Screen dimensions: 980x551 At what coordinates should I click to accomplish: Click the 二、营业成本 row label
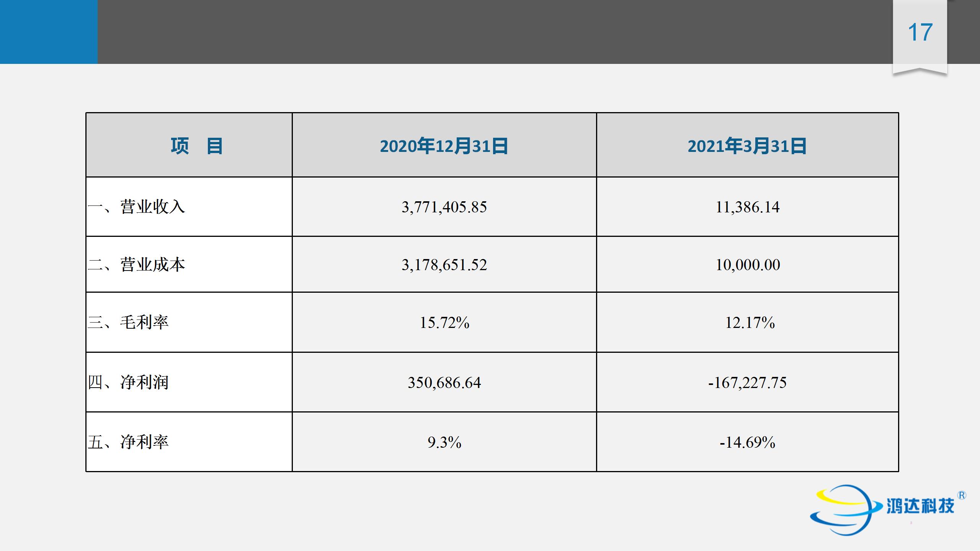[136, 265]
